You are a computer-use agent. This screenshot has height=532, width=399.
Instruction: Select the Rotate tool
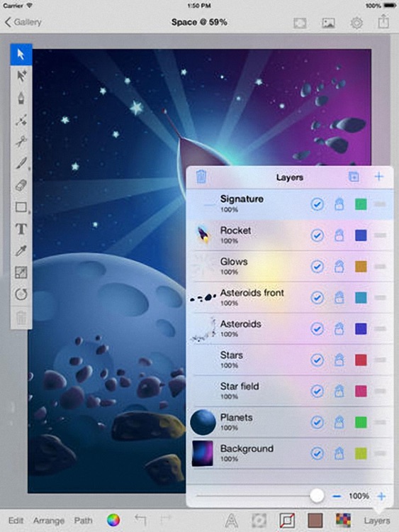click(x=21, y=294)
